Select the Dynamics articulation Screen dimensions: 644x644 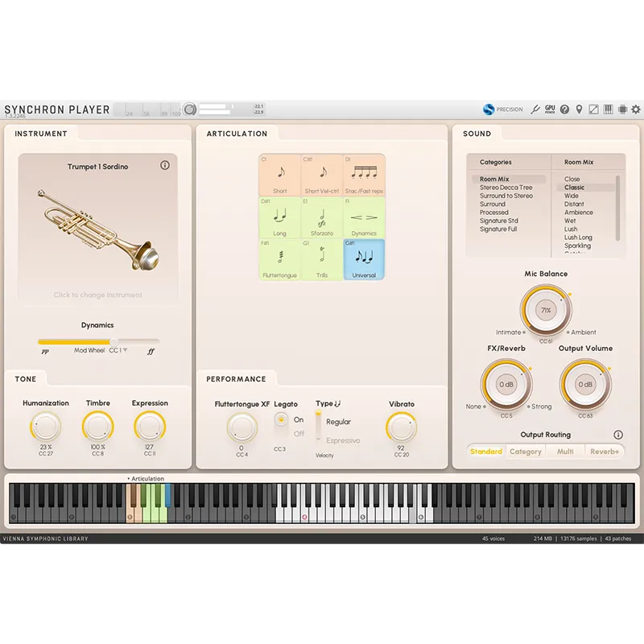[364, 217]
